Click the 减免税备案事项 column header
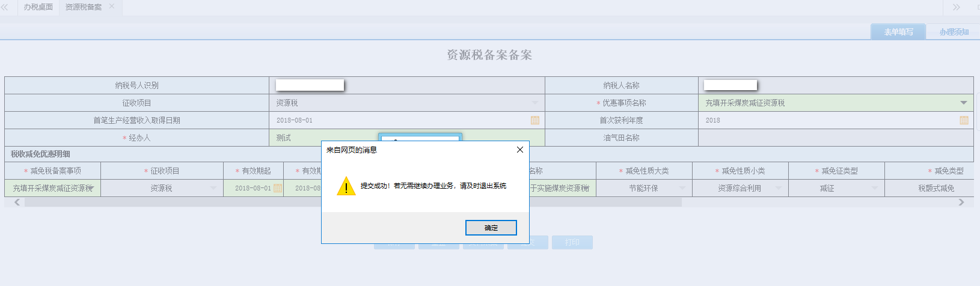The image size is (980, 286). pos(52,171)
